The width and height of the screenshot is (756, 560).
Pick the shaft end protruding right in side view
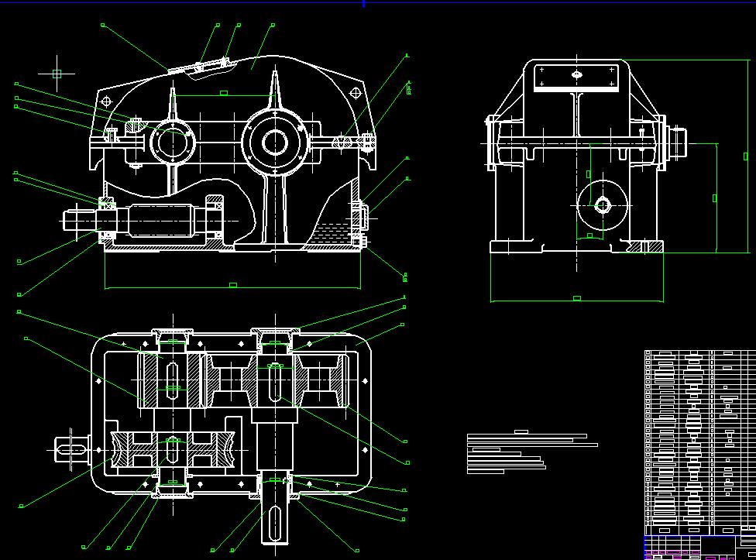[x=677, y=143]
